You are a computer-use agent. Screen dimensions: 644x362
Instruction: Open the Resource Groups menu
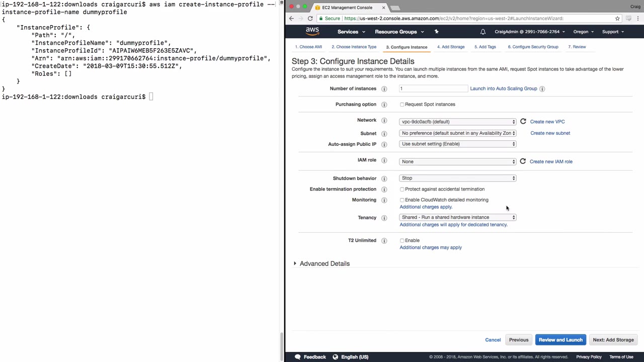pyautogui.click(x=399, y=32)
